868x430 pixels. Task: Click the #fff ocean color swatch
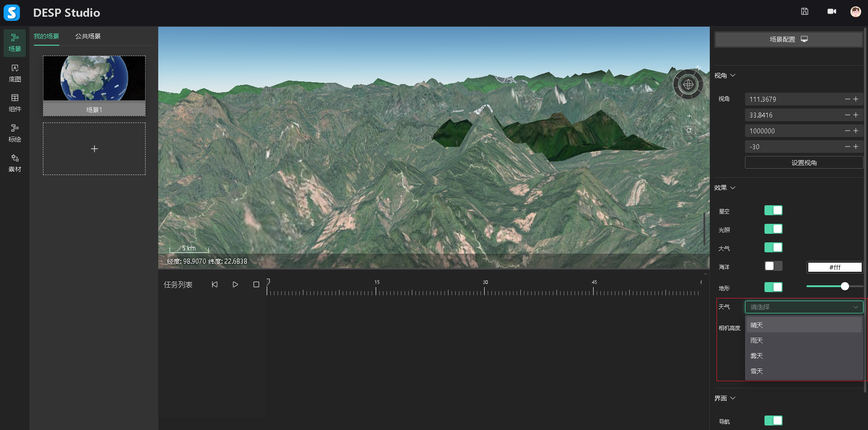835,267
